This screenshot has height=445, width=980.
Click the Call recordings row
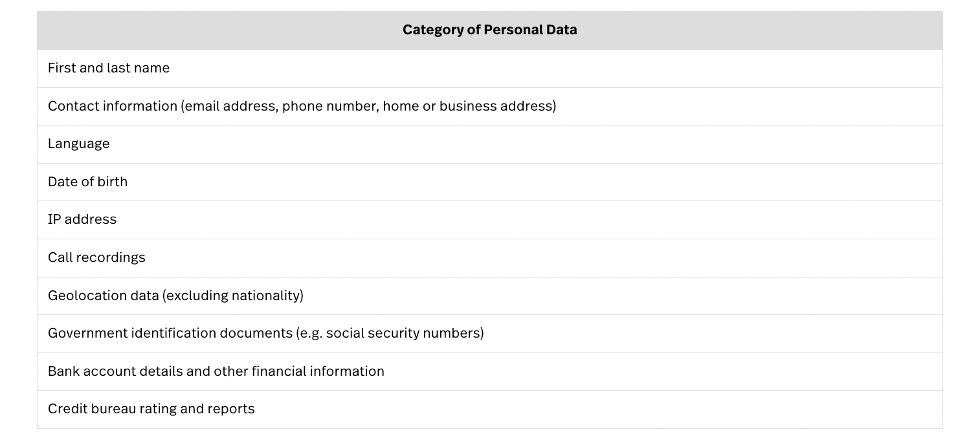pyautogui.click(x=489, y=258)
